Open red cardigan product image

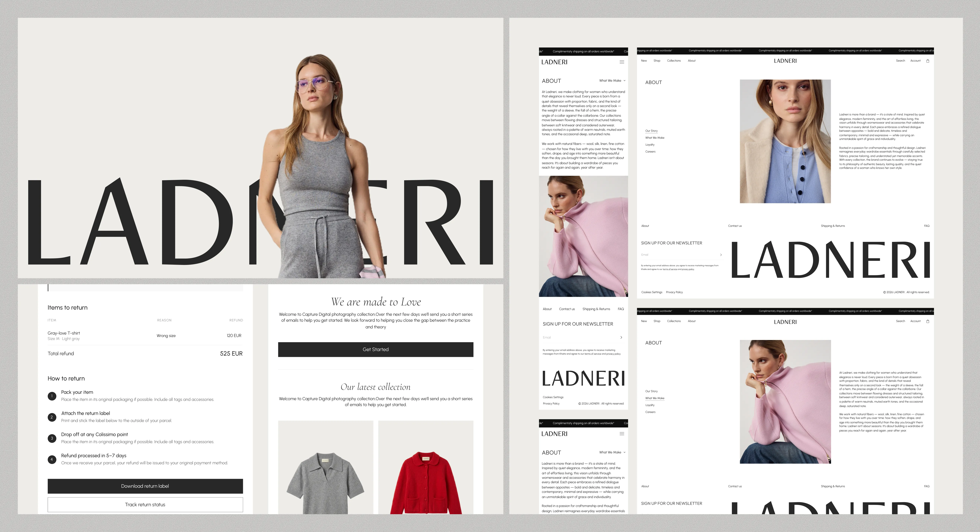point(426,467)
